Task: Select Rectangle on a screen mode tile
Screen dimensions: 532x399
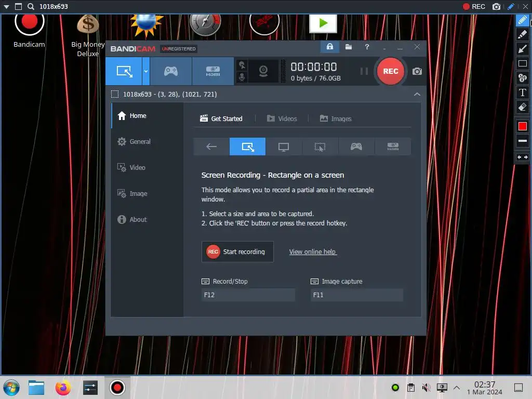Action: tap(247, 147)
